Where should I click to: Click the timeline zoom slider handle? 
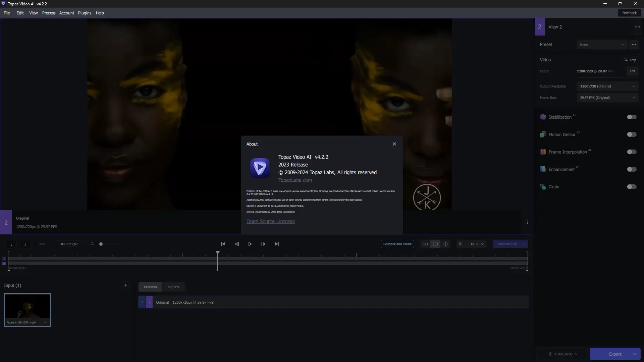click(x=101, y=244)
